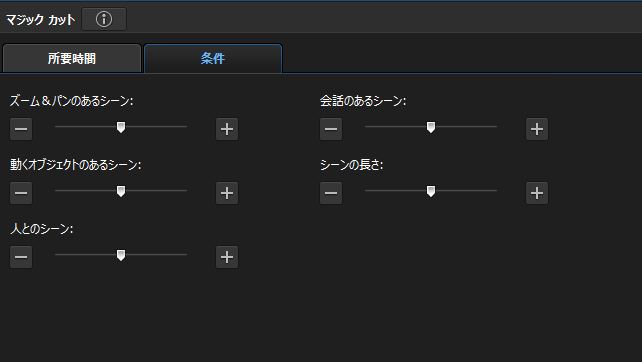Increase シーンの長さ with plus button
This screenshot has width=642, height=362.
[537, 193]
